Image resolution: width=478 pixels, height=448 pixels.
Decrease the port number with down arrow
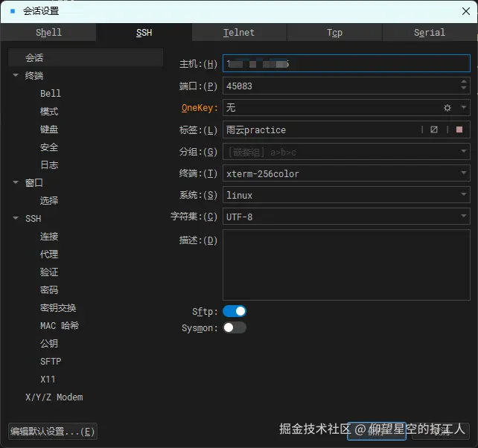pyautogui.click(x=463, y=88)
